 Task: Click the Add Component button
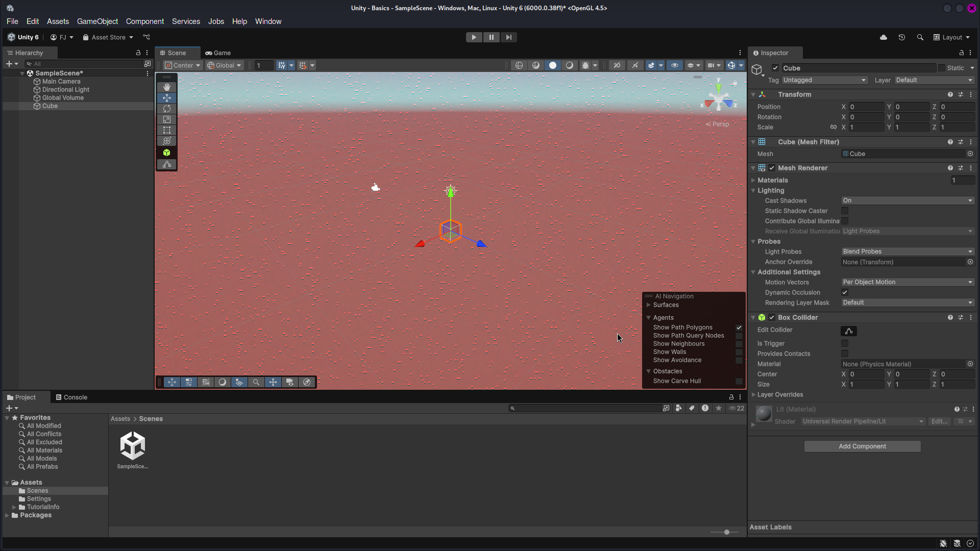pyautogui.click(x=862, y=446)
